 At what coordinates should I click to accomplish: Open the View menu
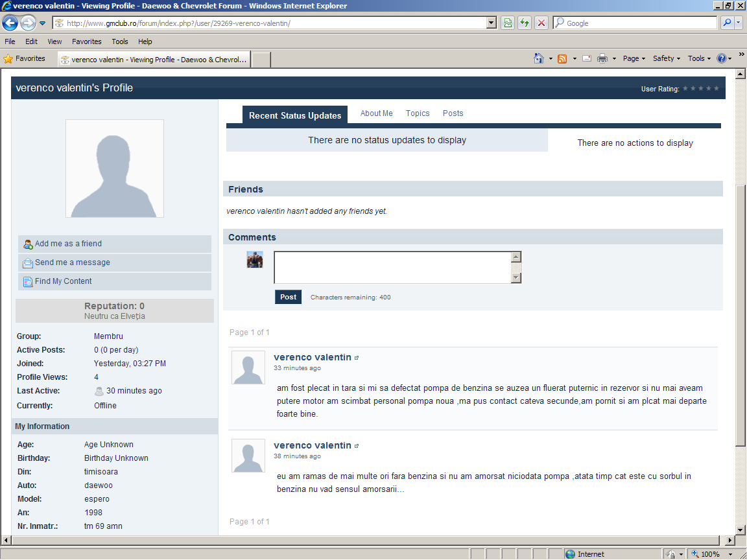(54, 41)
